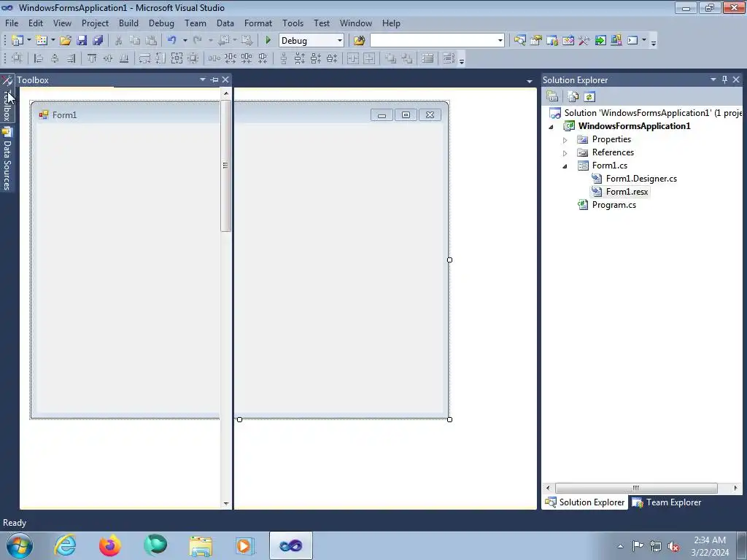The width and height of the screenshot is (747, 560).
Task: Click the Form1 title bar in designer
Action: [x=239, y=114]
